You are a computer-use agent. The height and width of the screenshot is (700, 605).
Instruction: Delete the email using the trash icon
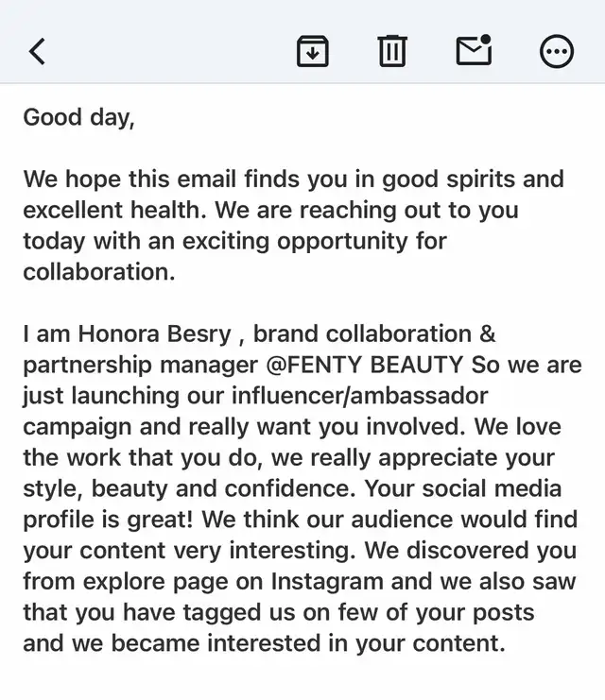(392, 51)
